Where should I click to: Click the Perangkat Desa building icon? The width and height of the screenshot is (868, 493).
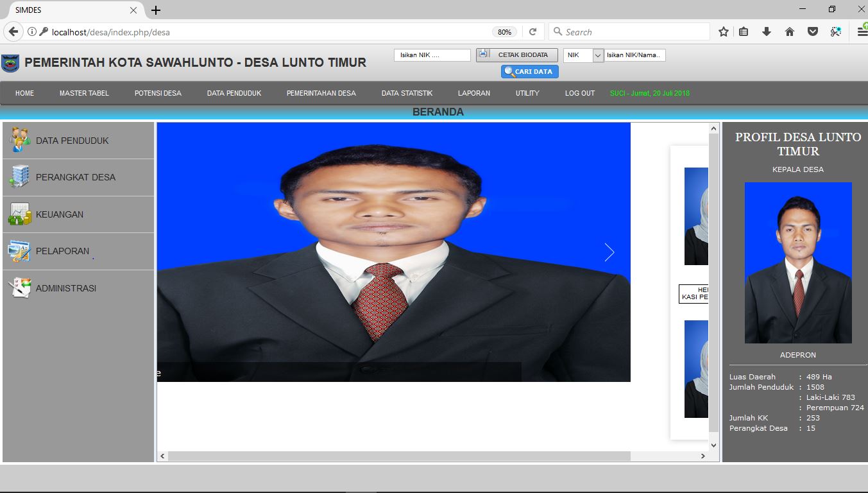point(19,177)
